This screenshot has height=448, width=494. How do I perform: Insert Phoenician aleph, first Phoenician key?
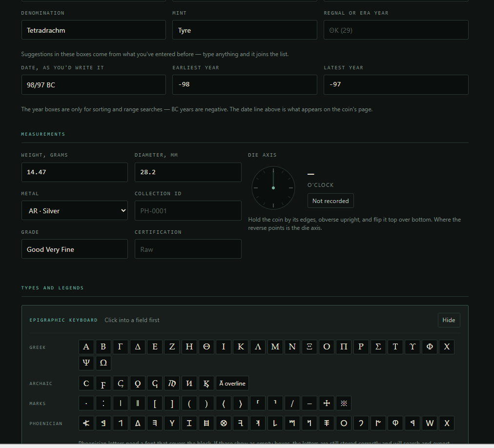pos(86,423)
